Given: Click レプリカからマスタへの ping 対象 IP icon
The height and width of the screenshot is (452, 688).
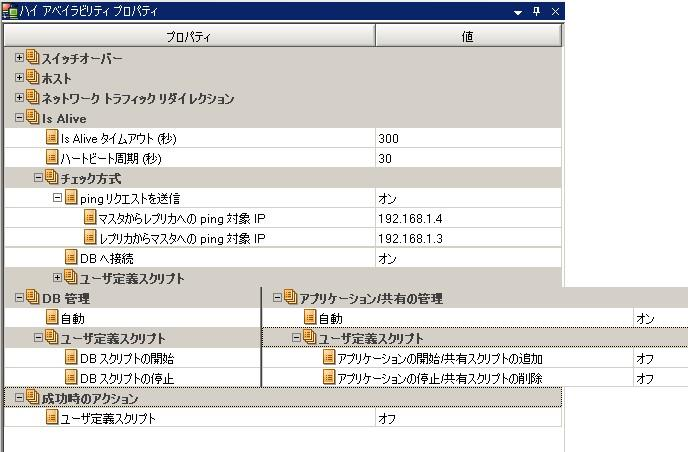Looking at the screenshot, I should click(90, 237).
